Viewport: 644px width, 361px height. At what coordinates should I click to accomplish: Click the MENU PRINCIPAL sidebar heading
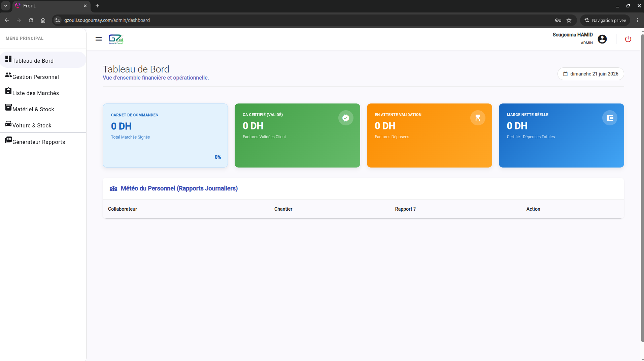coord(25,38)
